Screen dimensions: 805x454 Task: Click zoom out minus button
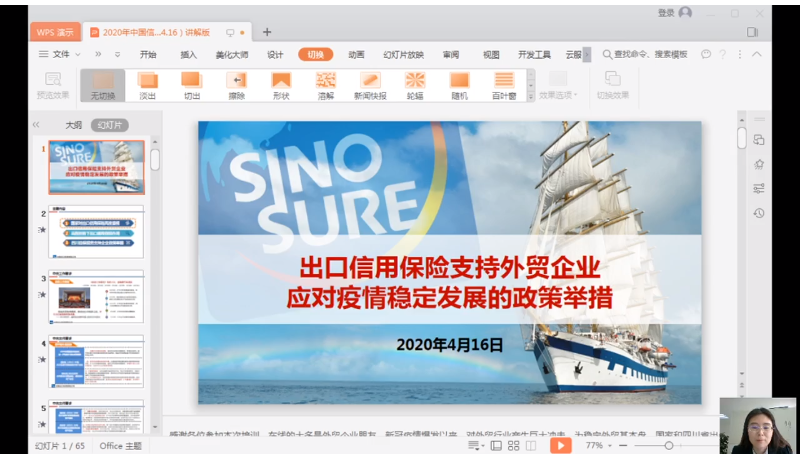623,445
